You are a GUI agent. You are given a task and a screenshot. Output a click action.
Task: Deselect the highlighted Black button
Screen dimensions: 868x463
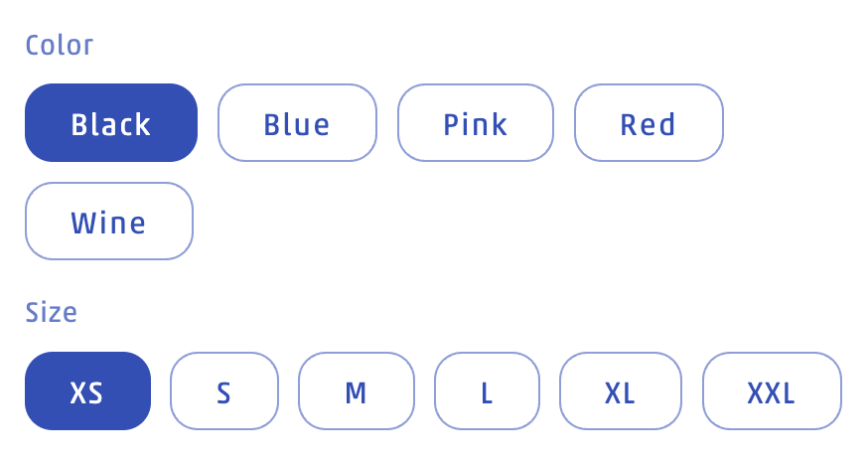coord(111,123)
